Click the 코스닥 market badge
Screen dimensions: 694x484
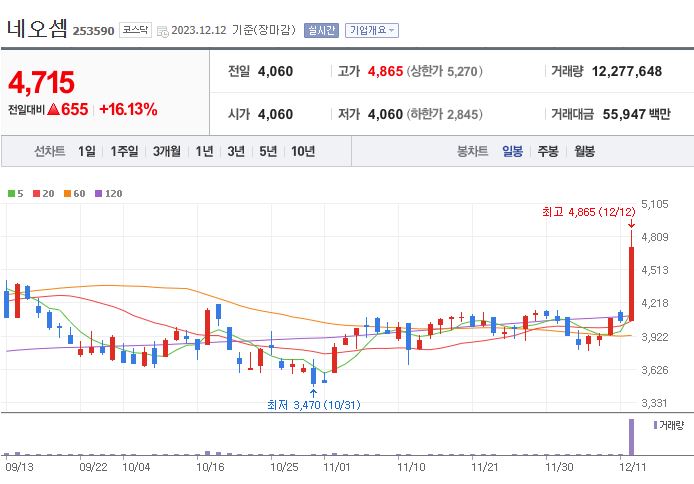135,30
